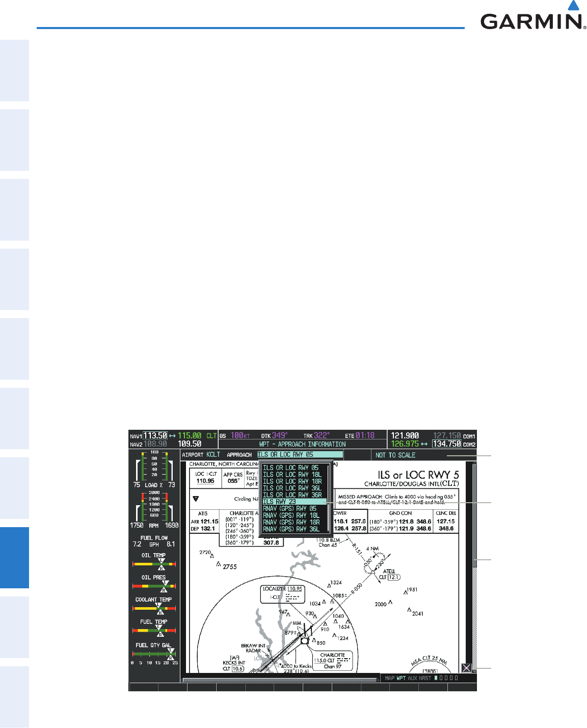Select the NRST page group

tap(425, 678)
